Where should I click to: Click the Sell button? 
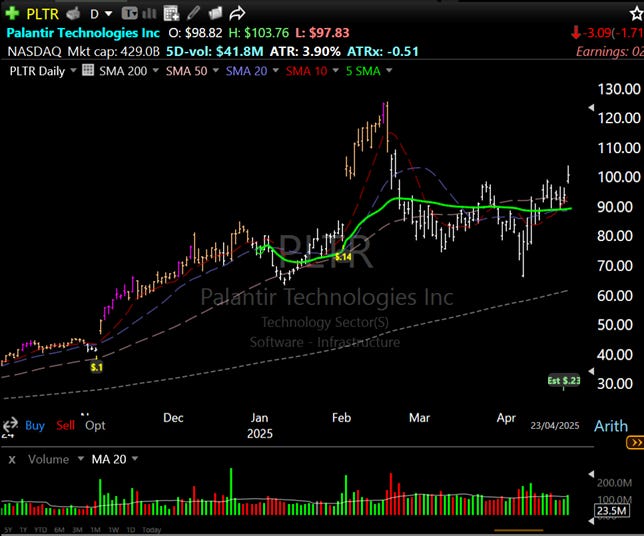(65, 425)
